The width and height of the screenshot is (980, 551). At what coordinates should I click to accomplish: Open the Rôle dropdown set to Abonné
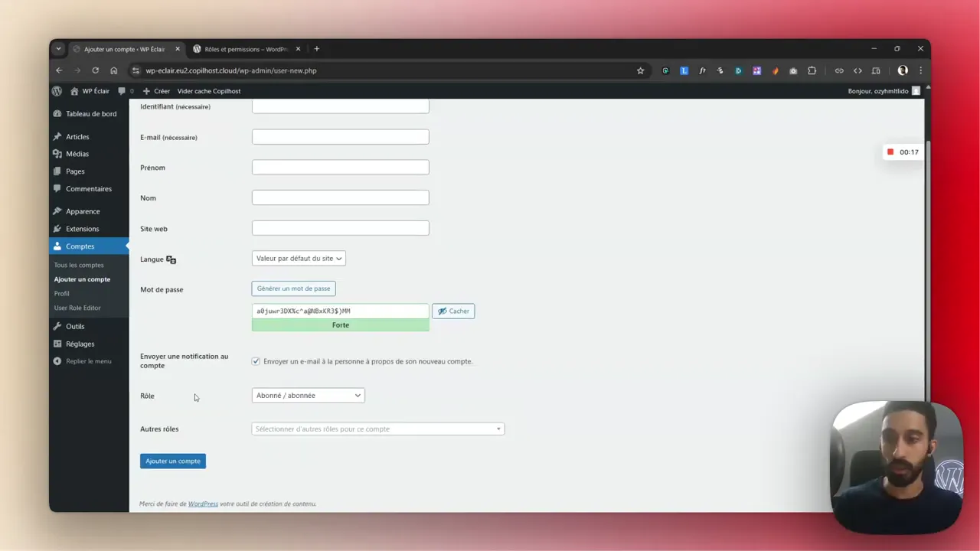point(307,395)
